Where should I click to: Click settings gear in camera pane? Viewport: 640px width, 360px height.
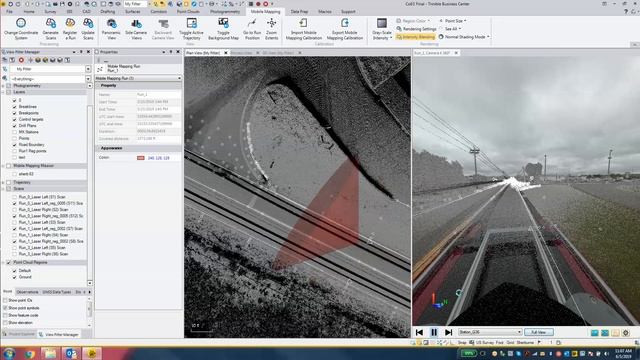[x=626, y=333]
